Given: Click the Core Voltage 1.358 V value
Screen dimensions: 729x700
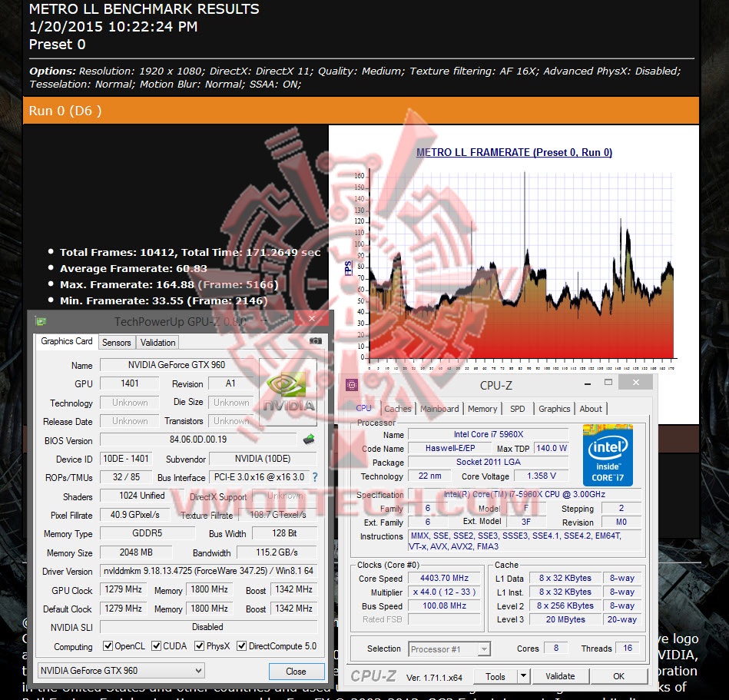Looking at the screenshot, I should [x=541, y=476].
